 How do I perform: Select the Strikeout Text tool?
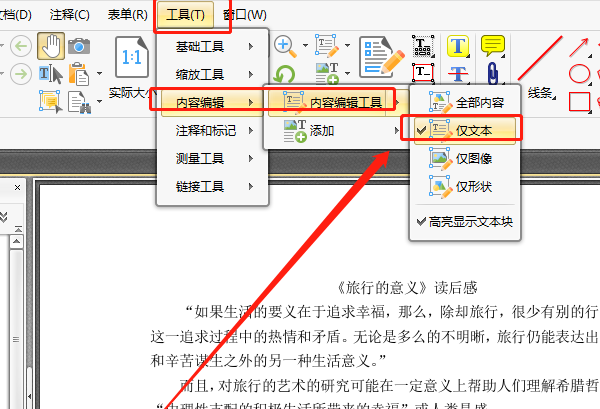pos(458,74)
